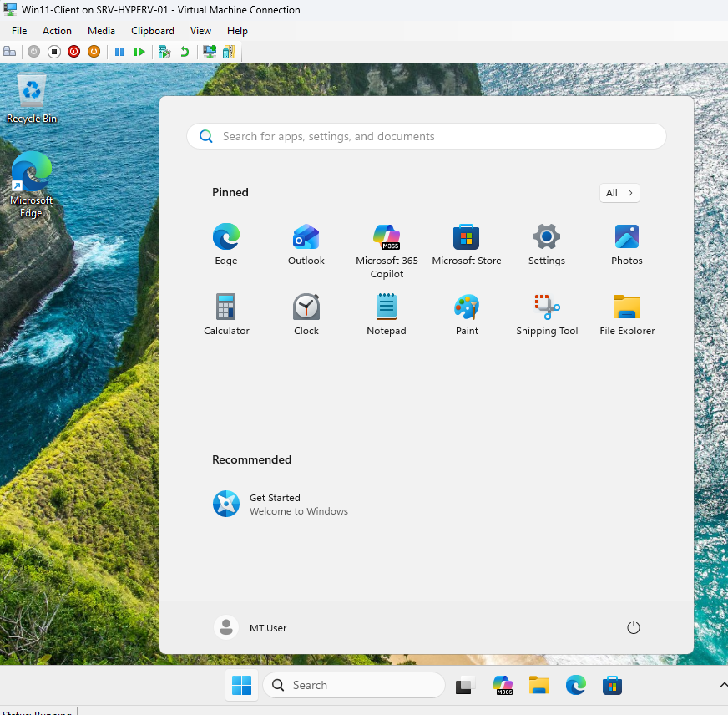Click the Virtual Machine Connection title text
Screen dimensions: 728x715
tap(160, 10)
